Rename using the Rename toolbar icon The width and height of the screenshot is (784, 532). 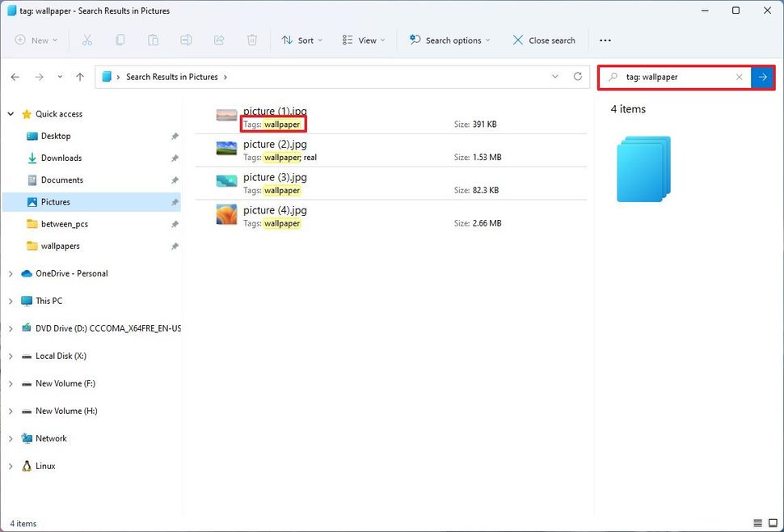[185, 40]
